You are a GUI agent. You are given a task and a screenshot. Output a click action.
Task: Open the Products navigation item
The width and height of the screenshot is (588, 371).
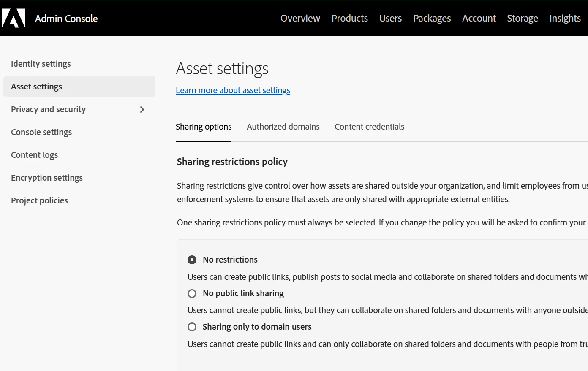click(x=349, y=18)
